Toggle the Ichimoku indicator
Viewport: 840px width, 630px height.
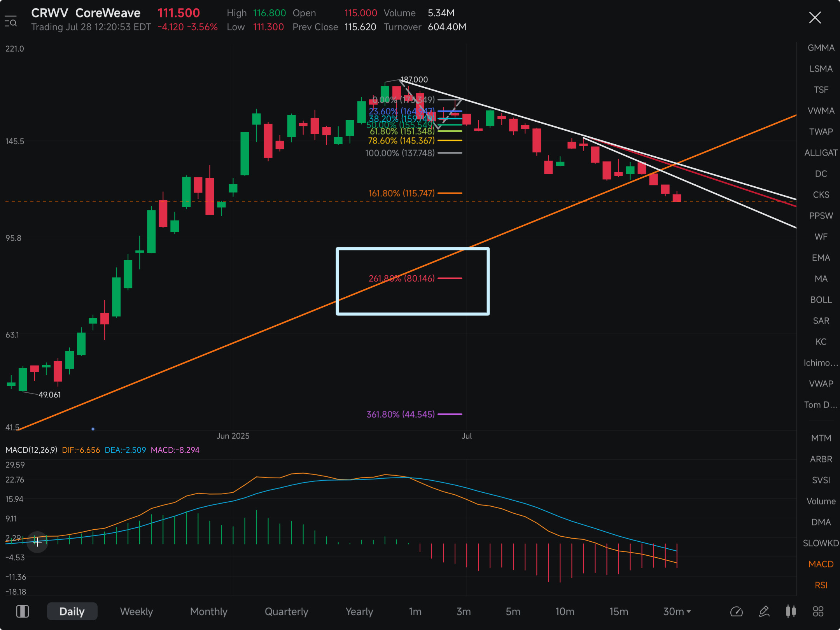coord(821,363)
